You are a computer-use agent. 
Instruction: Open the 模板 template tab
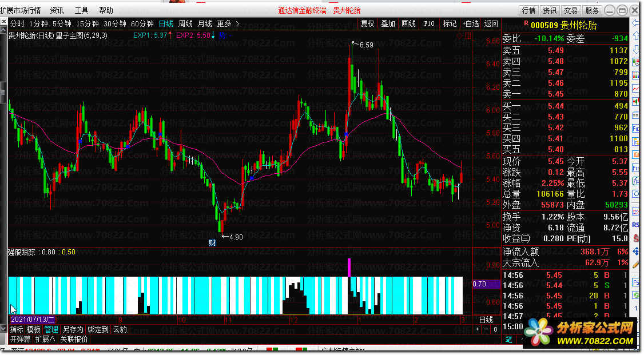(34, 329)
